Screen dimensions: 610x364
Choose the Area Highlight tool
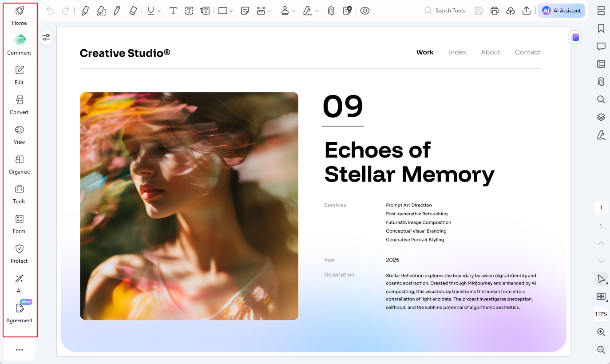click(101, 11)
